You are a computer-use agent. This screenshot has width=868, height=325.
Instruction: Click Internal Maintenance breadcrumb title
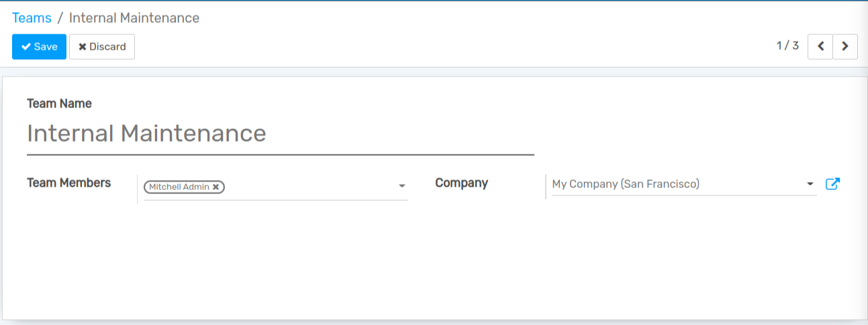(134, 18)
